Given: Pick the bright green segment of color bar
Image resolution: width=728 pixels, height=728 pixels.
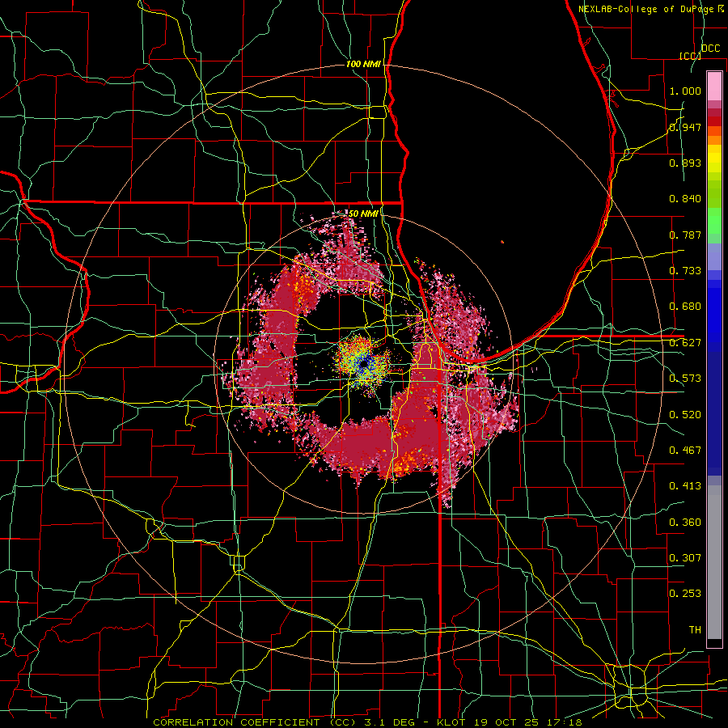Looking at the screenshot, I should tap(714, 221).
